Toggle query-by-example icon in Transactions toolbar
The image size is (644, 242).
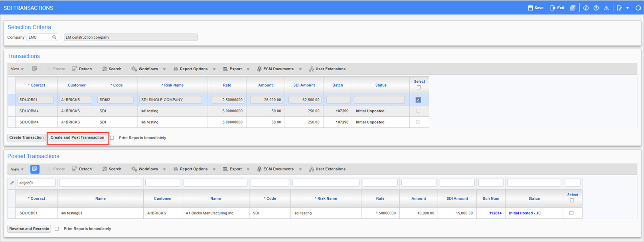click(35, 69)
